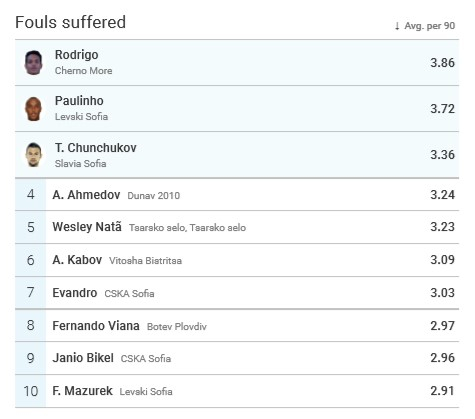Open Vitosha Bistritsa team link
The image size is (475, 419).
click(145, 261)
